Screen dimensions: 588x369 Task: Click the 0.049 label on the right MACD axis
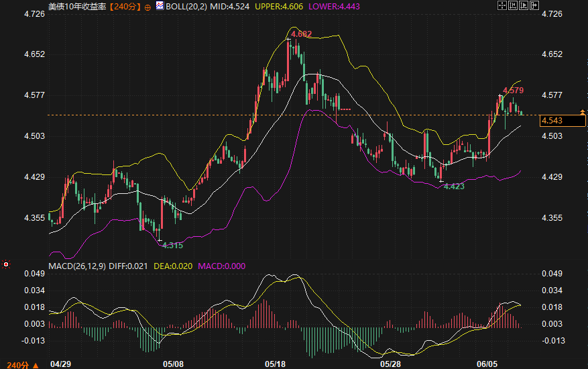552,274
